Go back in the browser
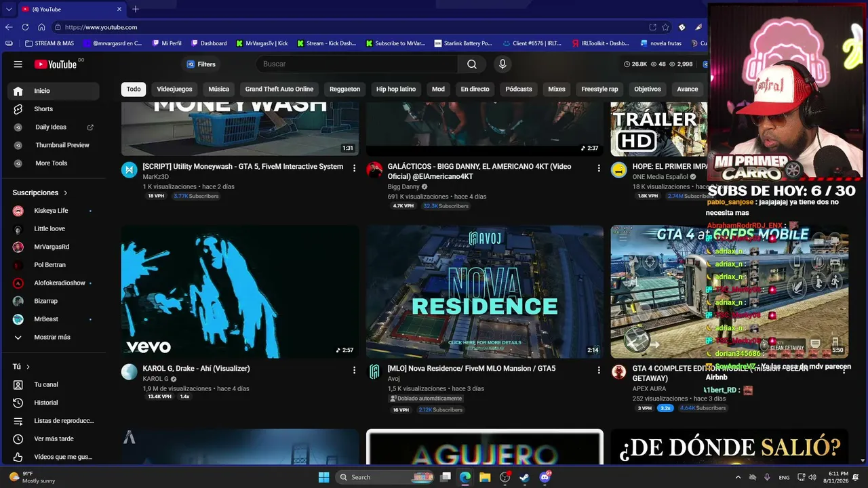This screenshot has height=488, width=868. (x=9, y=27)
